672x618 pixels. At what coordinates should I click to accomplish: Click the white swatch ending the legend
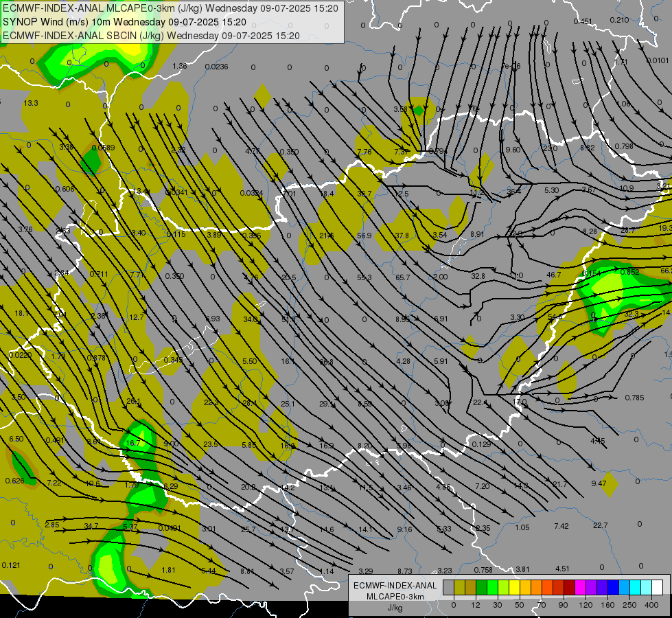[657, 587]
